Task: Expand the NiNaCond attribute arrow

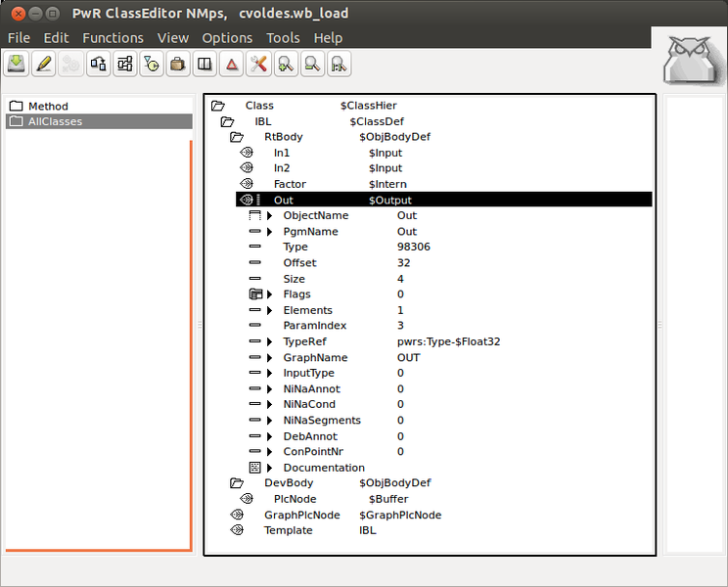Action: pyautogui.click(x=270, y=405)
